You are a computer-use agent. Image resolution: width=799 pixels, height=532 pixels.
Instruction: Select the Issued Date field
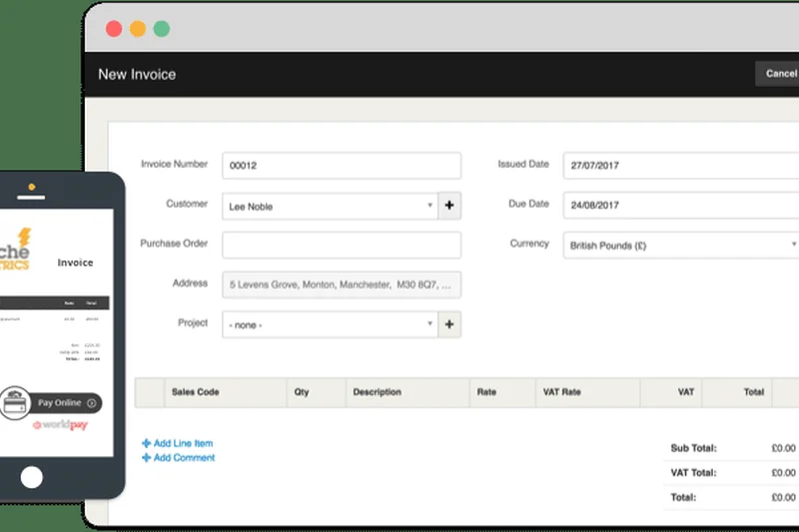(681, 166)
